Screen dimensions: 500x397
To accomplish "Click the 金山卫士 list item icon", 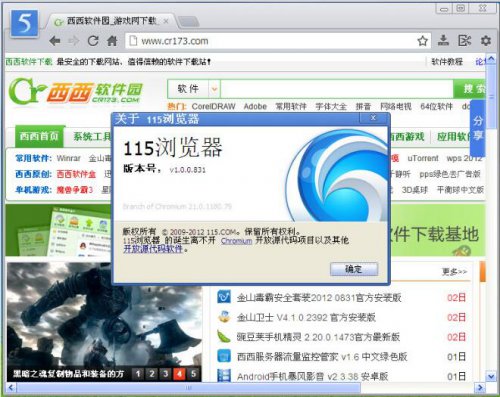I will 224,317.
